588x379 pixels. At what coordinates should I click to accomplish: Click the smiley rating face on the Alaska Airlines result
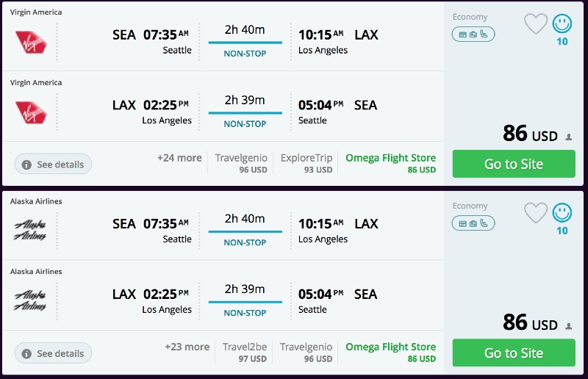(x=562, y=213)
